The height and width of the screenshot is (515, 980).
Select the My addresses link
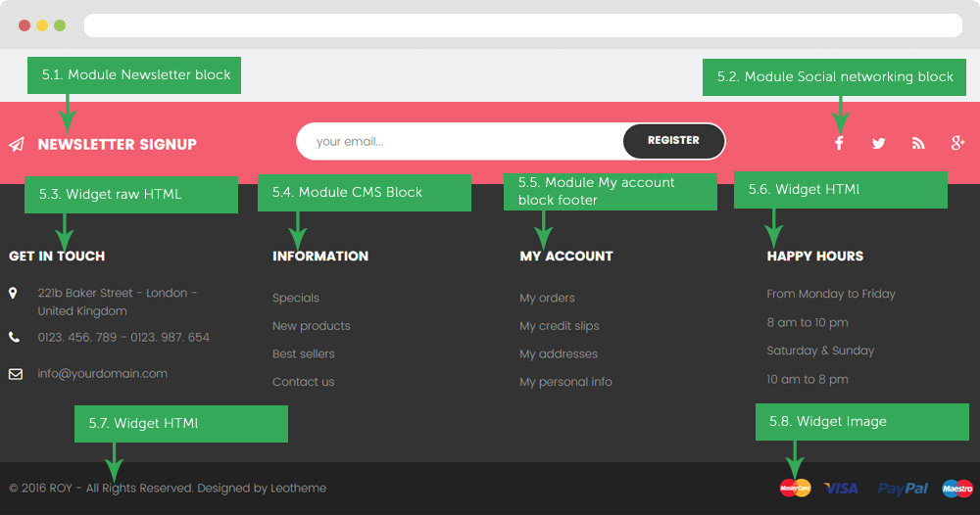(x=559, y=354)
